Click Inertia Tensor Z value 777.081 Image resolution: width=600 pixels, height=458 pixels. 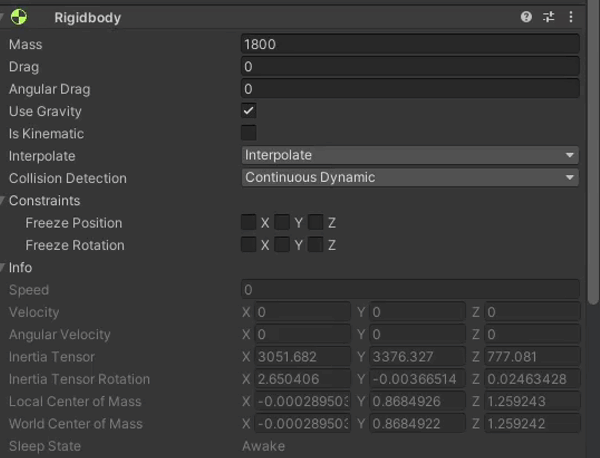[532, 357]
